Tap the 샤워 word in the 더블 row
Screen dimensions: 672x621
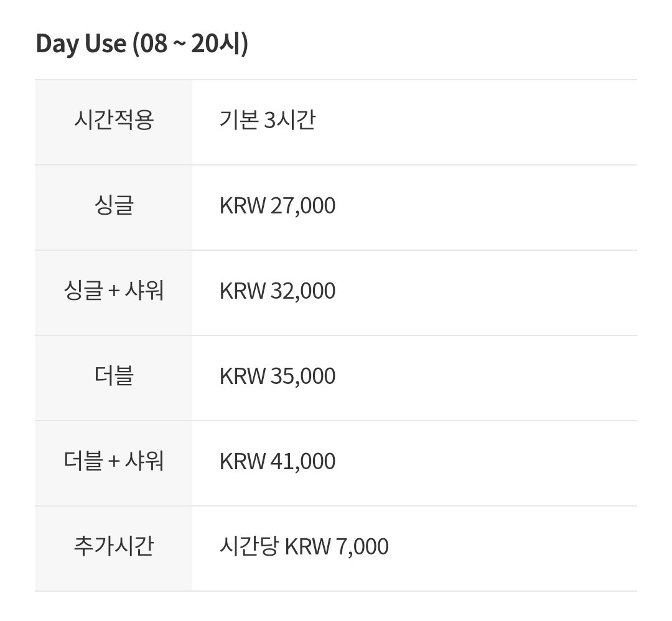coord(145,461)
